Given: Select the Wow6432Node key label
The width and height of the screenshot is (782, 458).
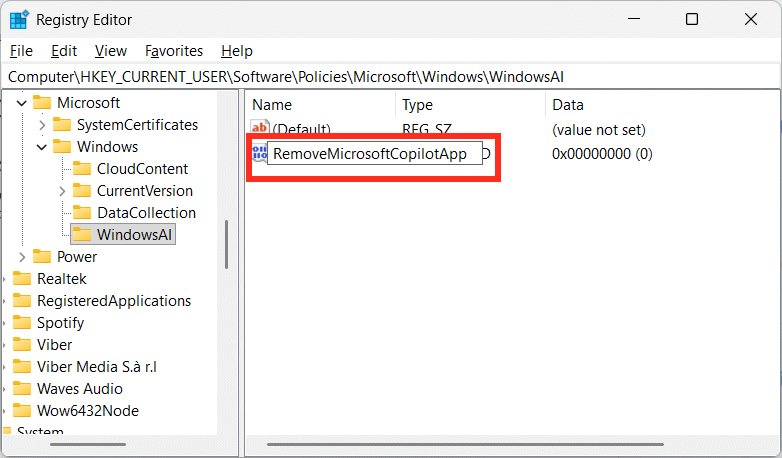Looking at the screenshot, I should 88,411.
